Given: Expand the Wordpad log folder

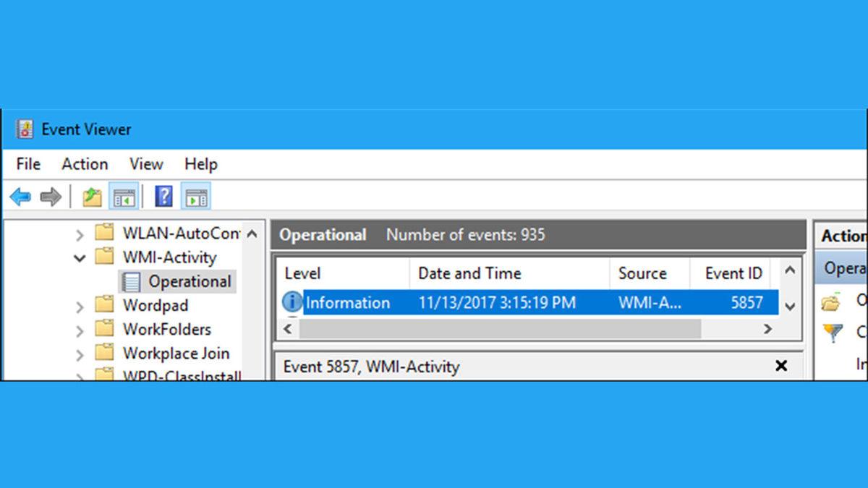Looking at the screenshot, I should coord(80,305).
